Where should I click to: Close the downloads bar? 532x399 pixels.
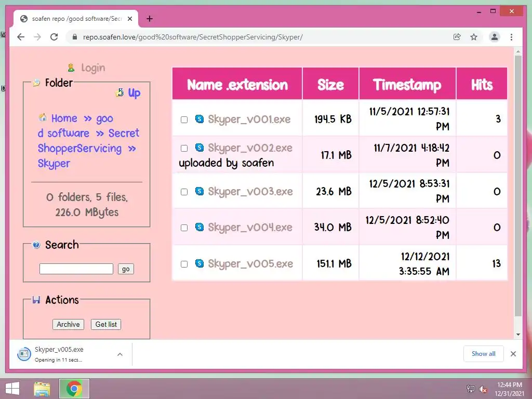tap(513, 354)
